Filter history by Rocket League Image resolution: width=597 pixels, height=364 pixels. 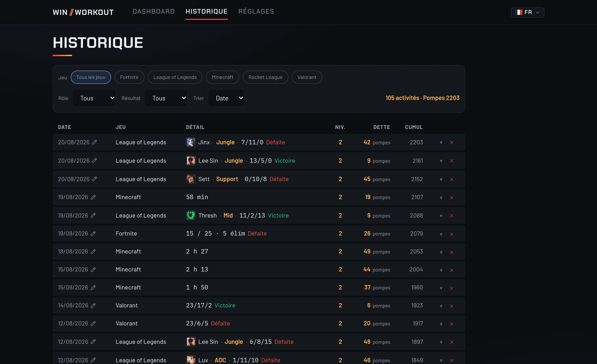point(265,77)
